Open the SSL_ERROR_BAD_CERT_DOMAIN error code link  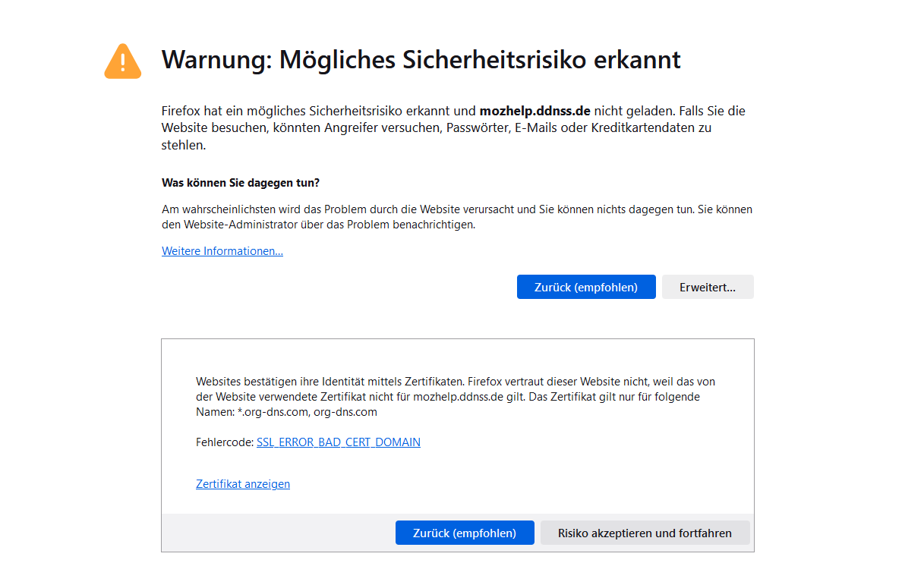(x=338, y=442)
